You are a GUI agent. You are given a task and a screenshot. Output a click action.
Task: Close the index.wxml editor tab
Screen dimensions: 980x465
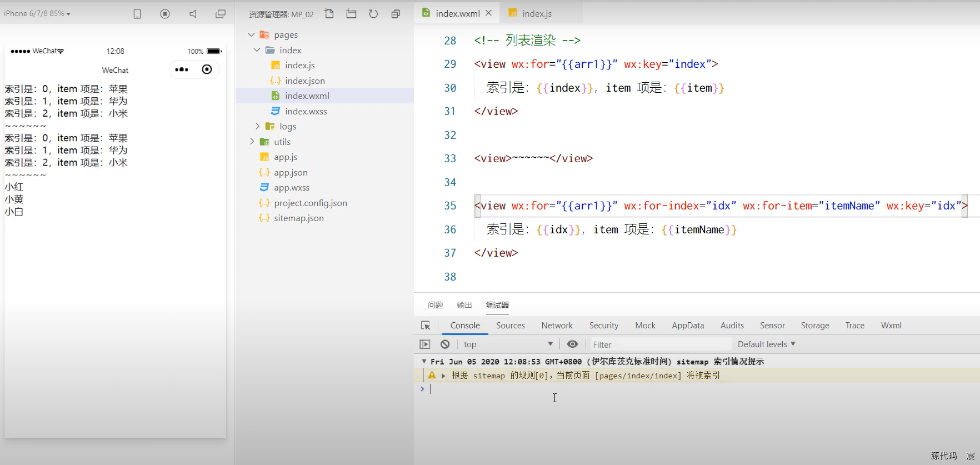pyautogui.click(x=488, y=13)
